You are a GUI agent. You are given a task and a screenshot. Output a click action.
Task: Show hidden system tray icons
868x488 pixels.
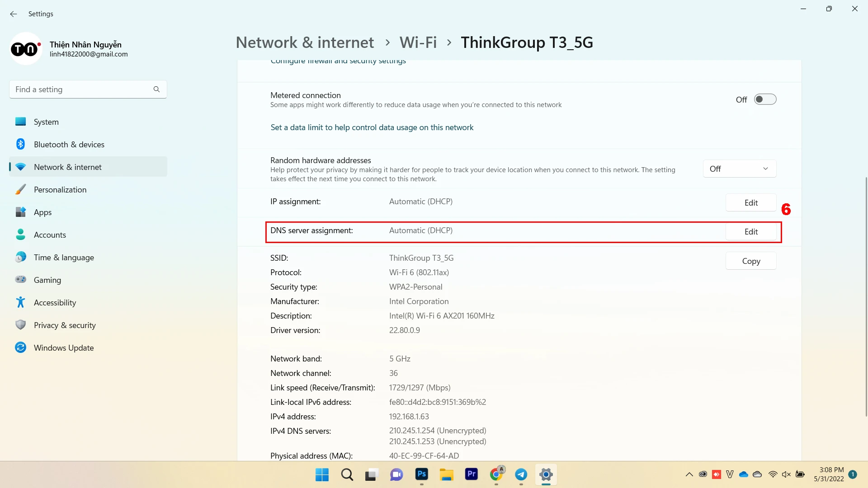tap(689, 474)
